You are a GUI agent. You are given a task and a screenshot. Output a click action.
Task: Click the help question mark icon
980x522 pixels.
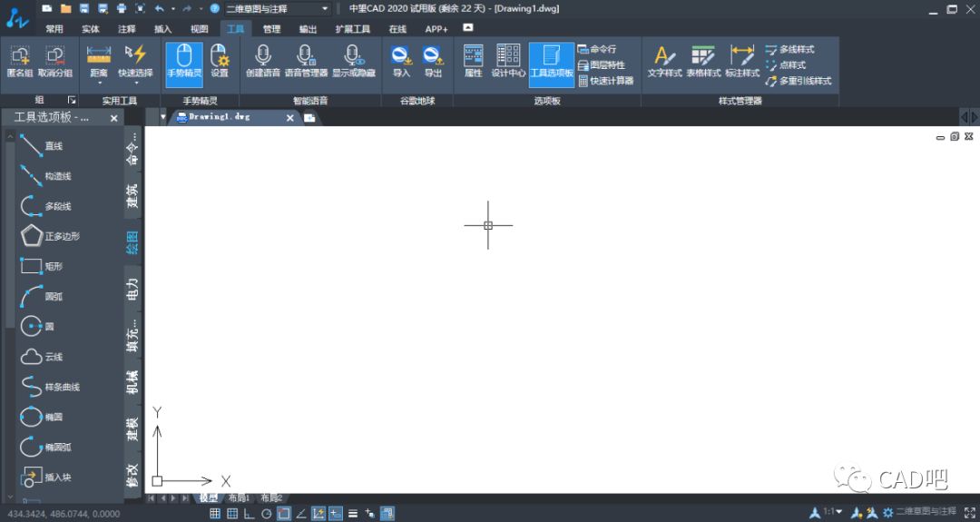pos(215,9)
